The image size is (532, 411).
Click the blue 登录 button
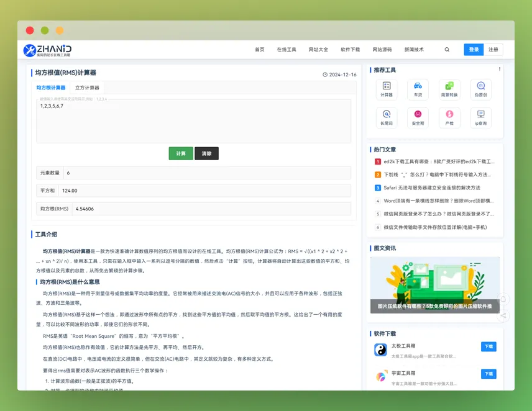(474, 50)
